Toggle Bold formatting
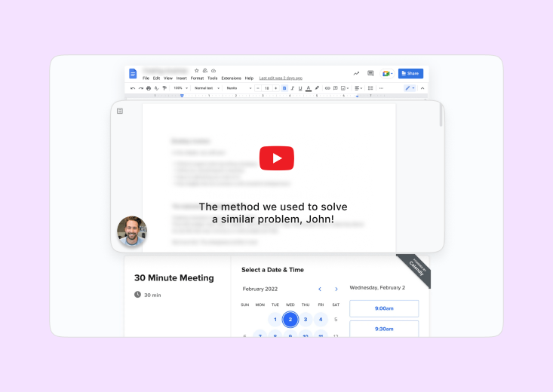 [284, 88]
